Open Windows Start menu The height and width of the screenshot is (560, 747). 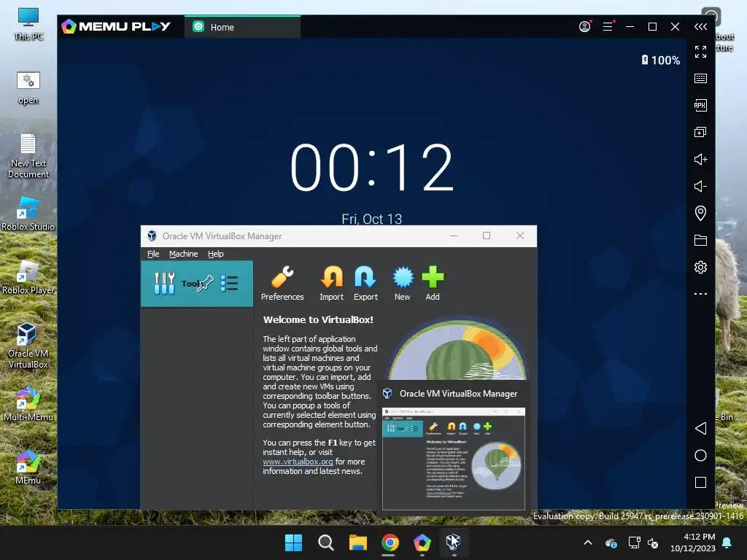click(x=293, y=542)
